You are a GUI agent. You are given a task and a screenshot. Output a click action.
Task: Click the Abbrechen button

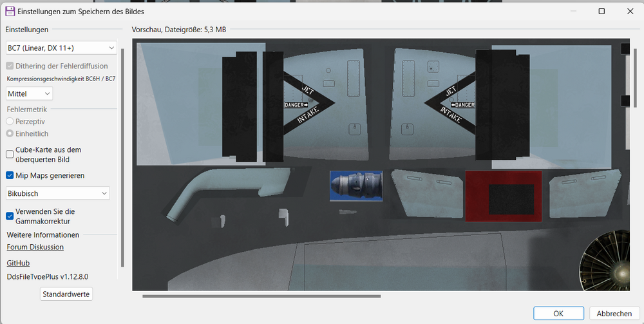click(614, 313)
